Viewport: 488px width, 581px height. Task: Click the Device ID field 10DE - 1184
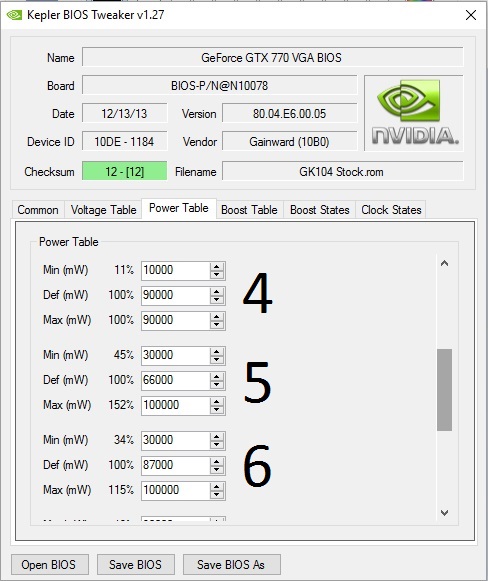click(125, 142)
